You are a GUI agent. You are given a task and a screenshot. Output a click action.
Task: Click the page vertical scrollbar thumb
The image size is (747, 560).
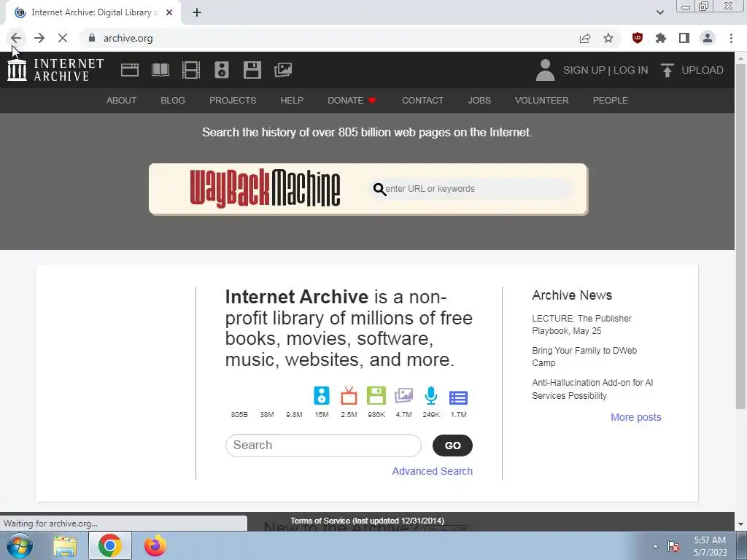pos(740,236)
